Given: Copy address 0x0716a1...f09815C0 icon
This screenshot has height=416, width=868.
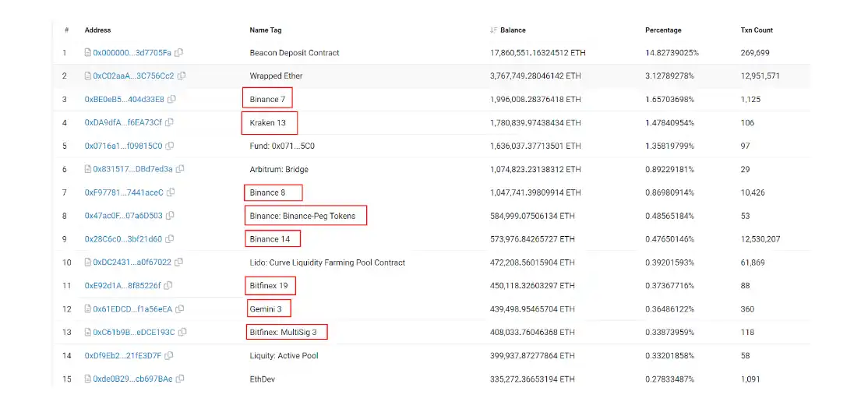Looking at the screenshot, I should [x=170, y=146].
